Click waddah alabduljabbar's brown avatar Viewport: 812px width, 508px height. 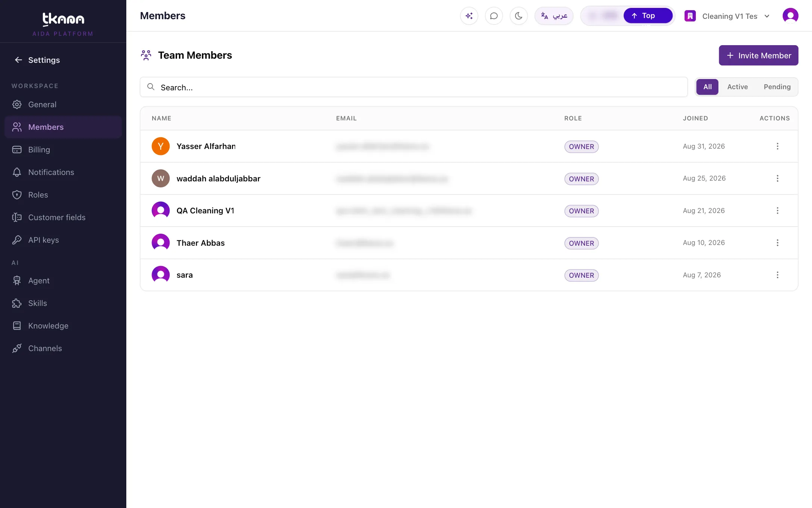(x=161, y=178)
